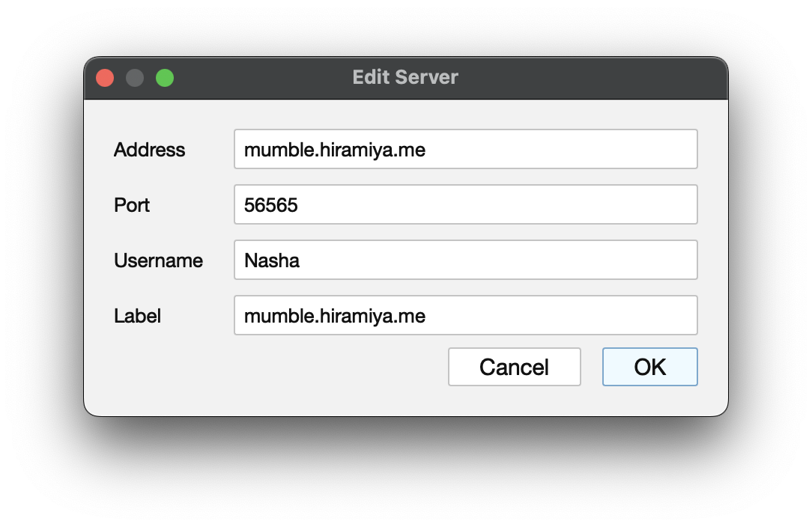Click the Nasha username text
The height and width of the screenshot is (527, 812).
point(272,261)
